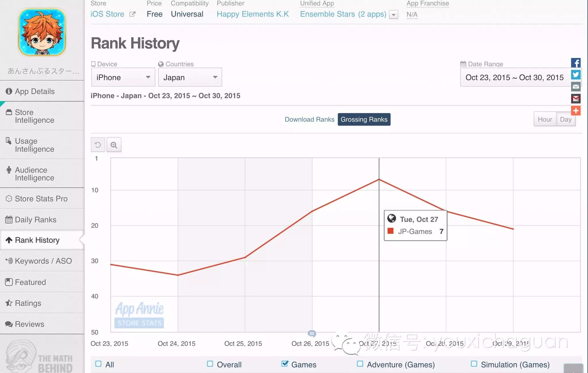The height and width of the screenshot is (373, 588).
Task: Toggle the Overall rank checkbox
Action: 210,364
